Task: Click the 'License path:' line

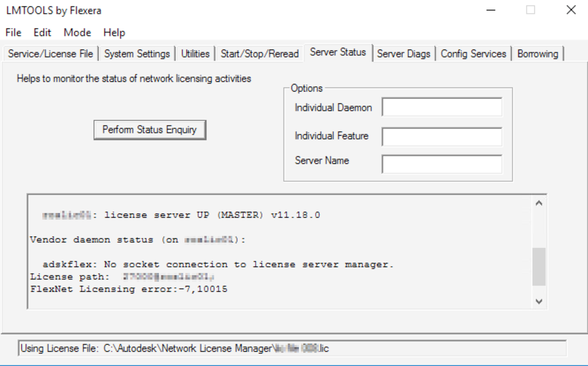Action: pos(123,277)
